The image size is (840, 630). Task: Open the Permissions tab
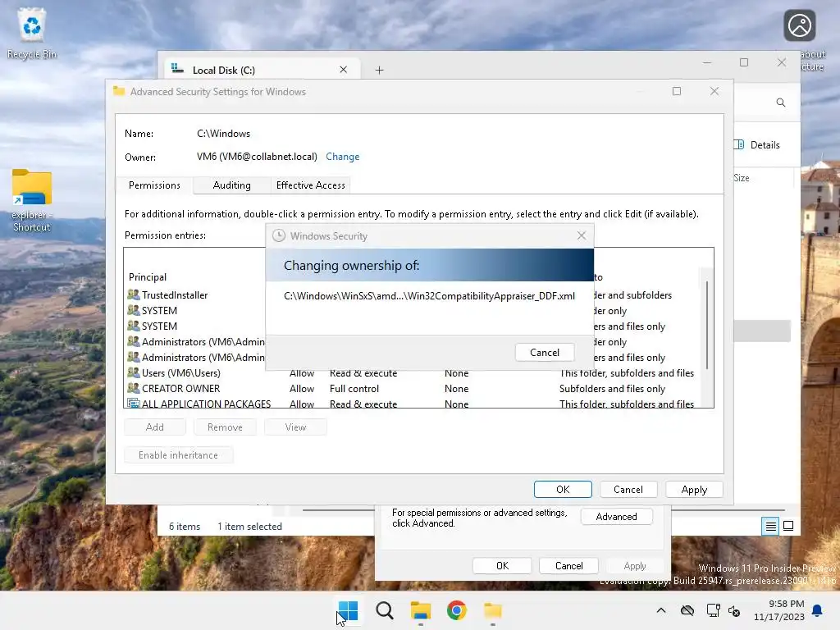(x=154, y=185)
